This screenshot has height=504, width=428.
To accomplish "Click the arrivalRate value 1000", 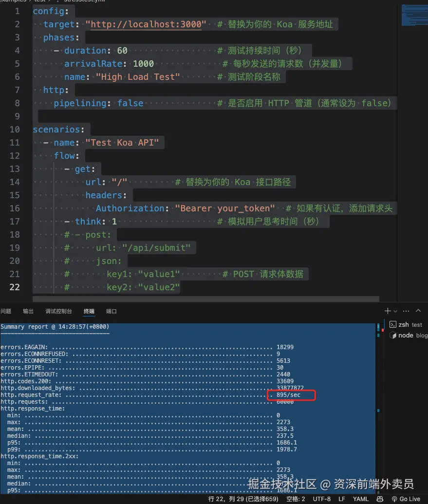I will pyautogui.click(x=143, y=64).
